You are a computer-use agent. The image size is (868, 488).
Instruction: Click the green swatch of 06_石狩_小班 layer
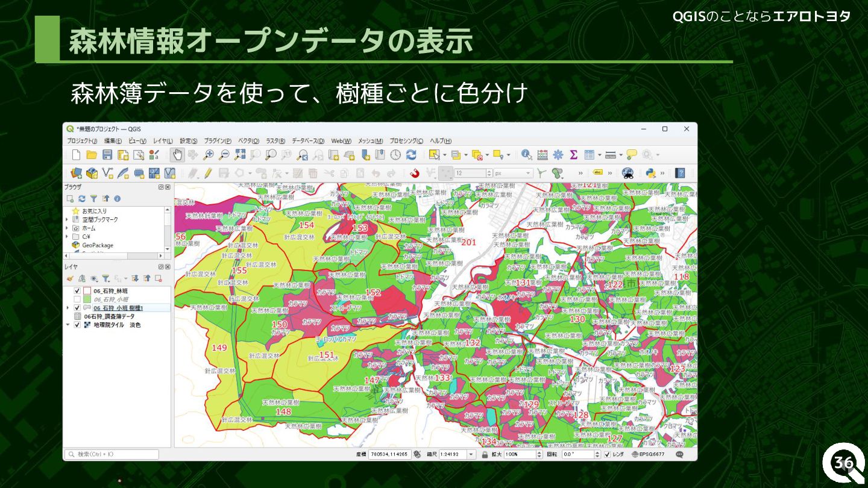pyautogui.click(x=87, y=299)
